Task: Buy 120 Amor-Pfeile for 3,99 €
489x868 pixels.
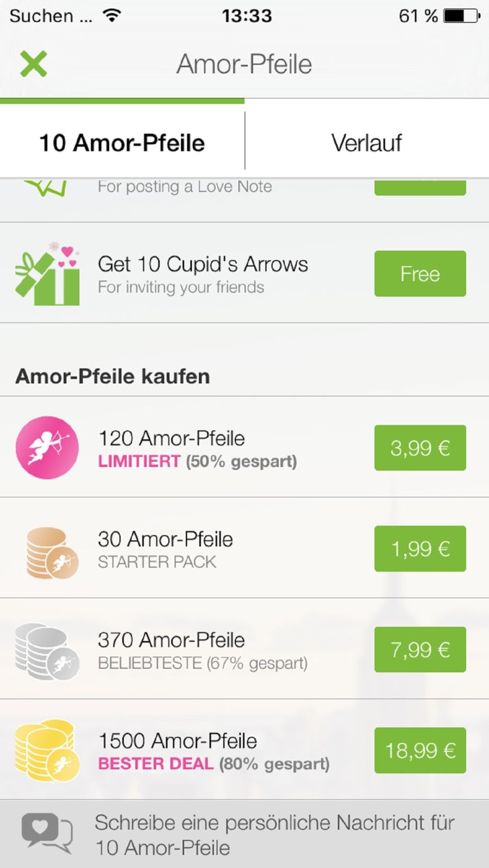Action: [420, 448]
